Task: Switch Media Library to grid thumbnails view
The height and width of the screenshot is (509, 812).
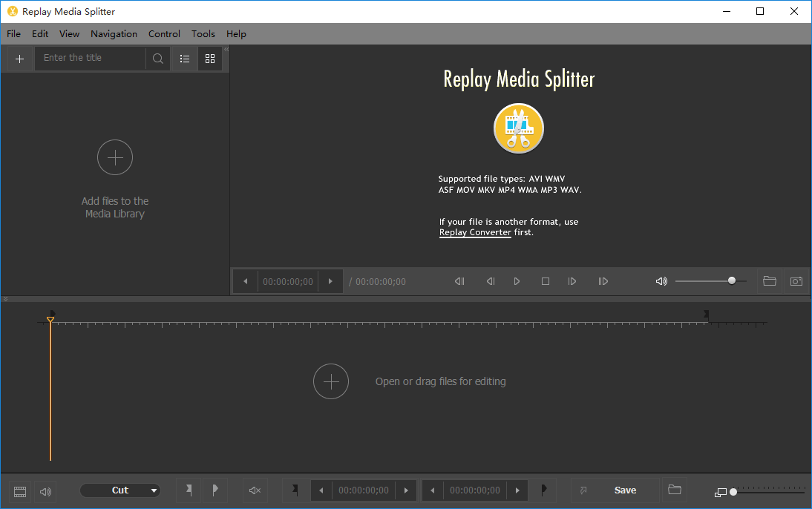Action: click(x=210, y=59)
